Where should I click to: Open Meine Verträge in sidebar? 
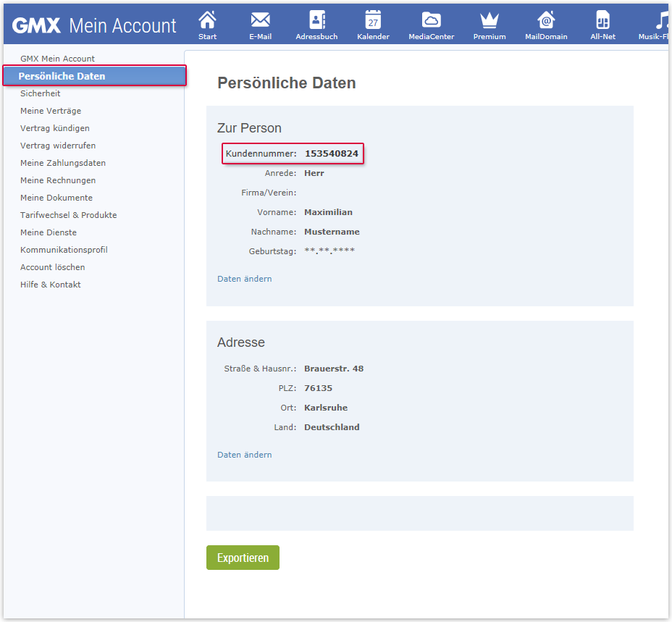coord(51,111)
